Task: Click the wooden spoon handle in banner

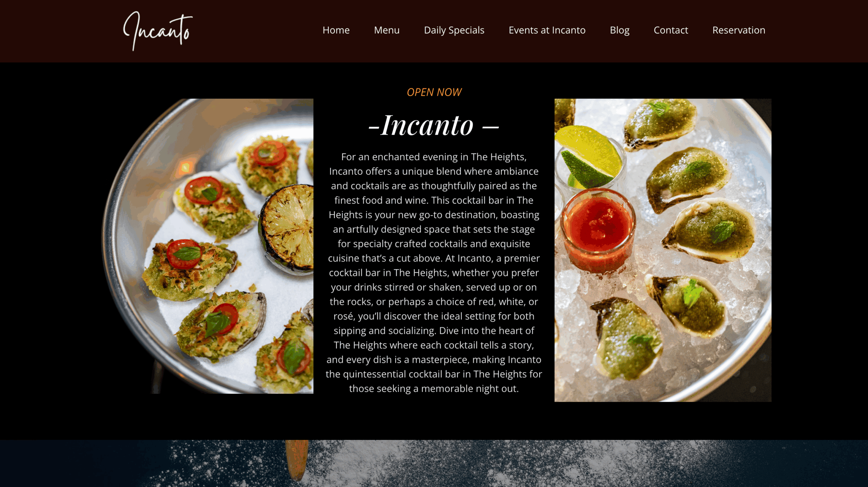Action: pos(297,461)
